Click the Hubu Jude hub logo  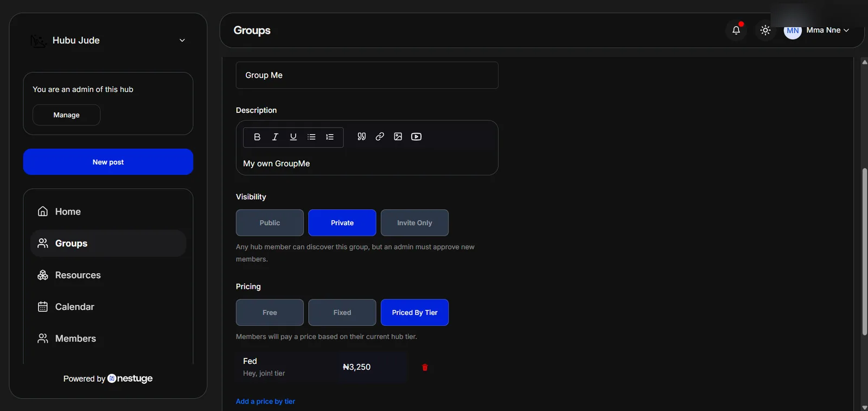tap(38, 41)
